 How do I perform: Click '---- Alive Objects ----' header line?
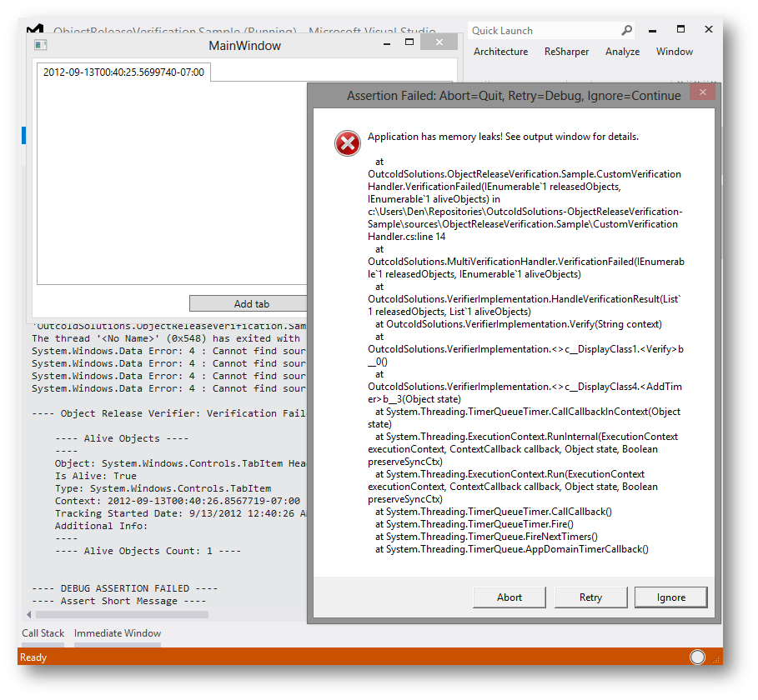pyautogui.click(x=122, y=438)
